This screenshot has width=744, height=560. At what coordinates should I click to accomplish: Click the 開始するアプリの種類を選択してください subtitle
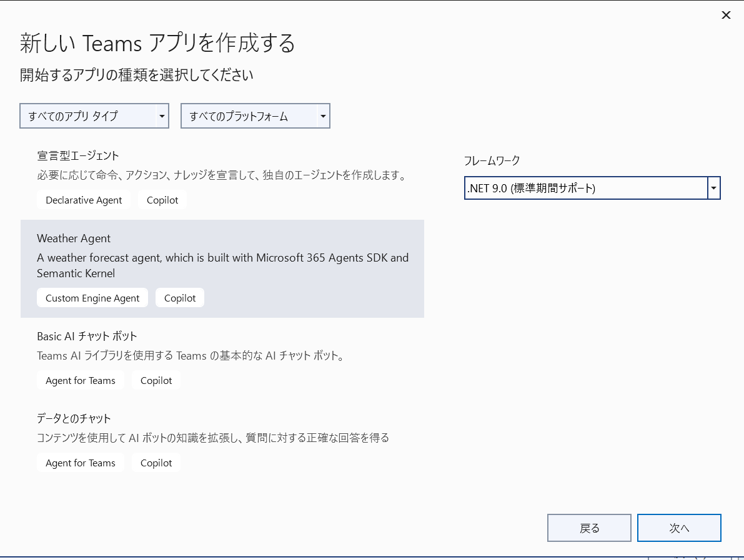click(137, 75)
